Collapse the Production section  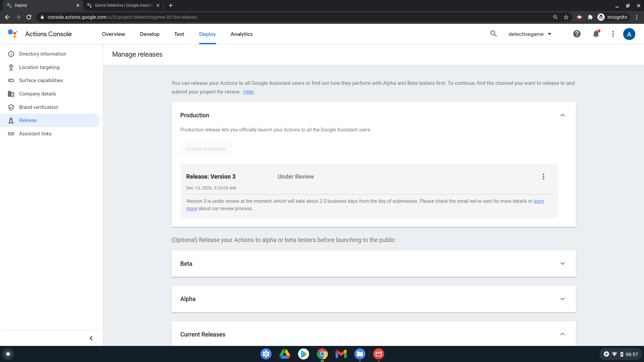pos(562,115)
